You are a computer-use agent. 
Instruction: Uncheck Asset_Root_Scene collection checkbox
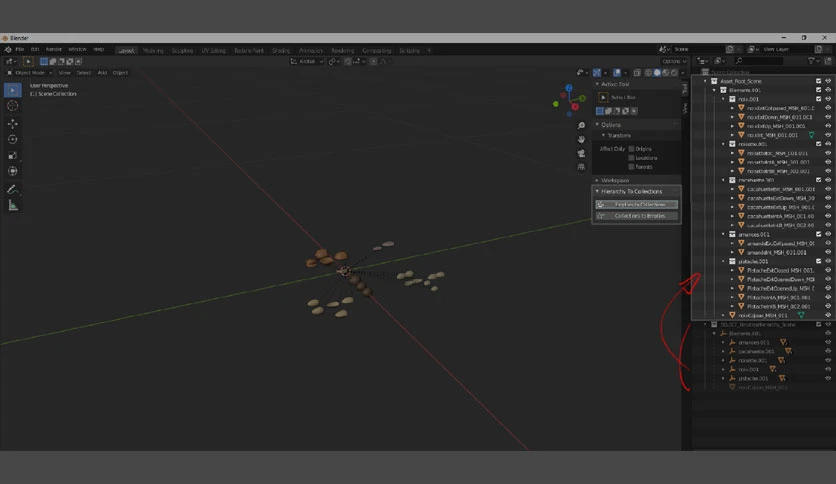point(818,81)
